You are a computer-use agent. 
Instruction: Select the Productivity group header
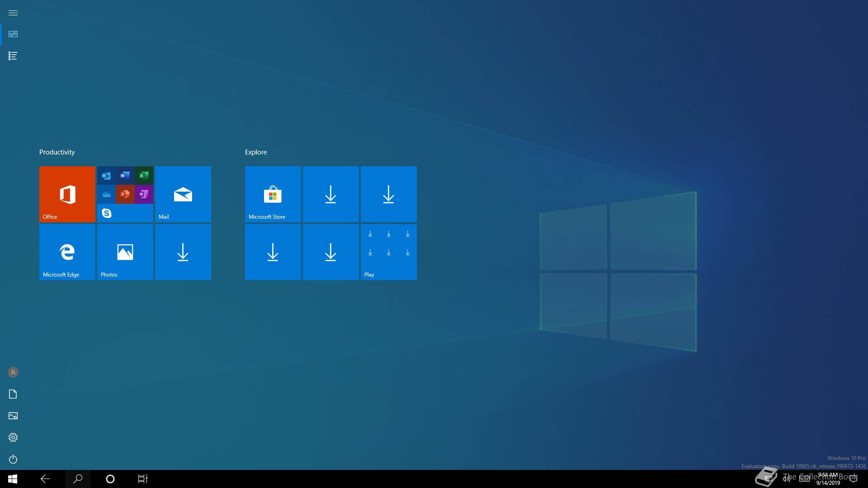click(x=57, y=152)
